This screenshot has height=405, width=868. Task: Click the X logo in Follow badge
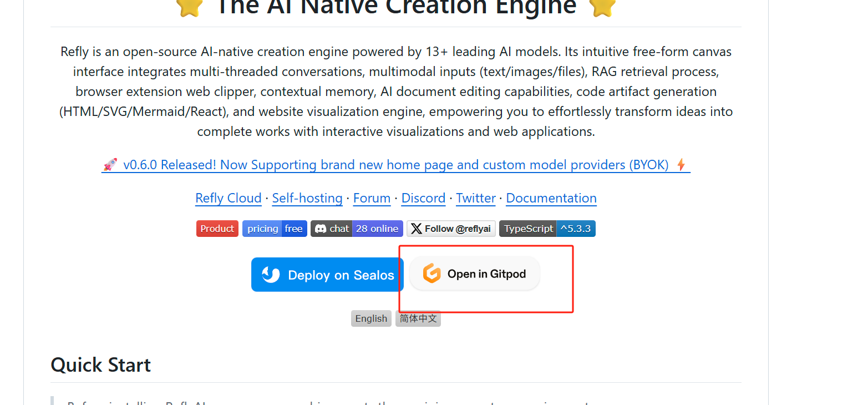(x=416, y=229)
